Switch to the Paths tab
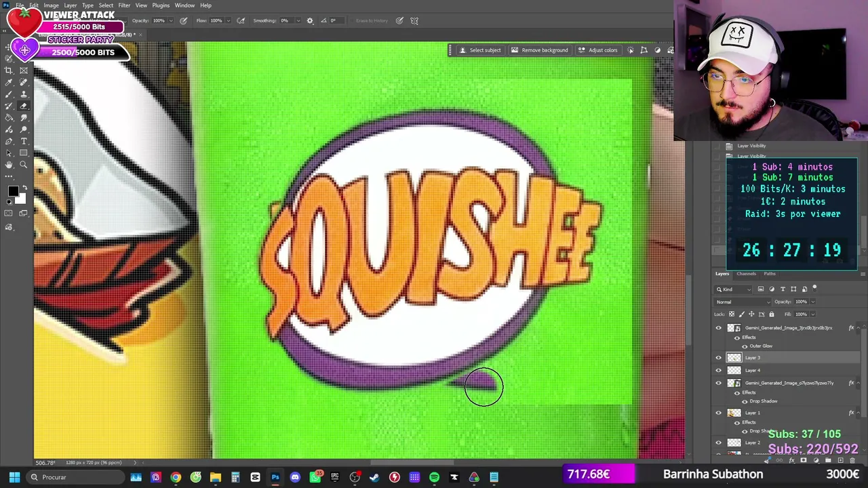Screen dimensions: 868x488 770,274
